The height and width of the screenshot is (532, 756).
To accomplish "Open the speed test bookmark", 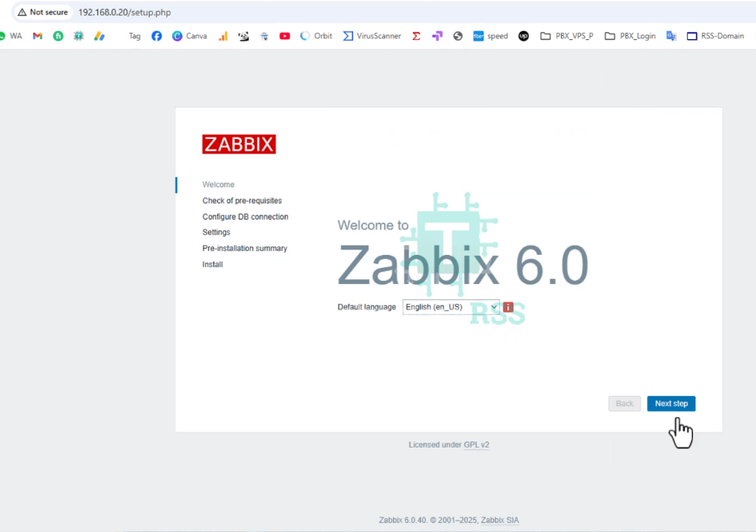I will tap(490, 35).
